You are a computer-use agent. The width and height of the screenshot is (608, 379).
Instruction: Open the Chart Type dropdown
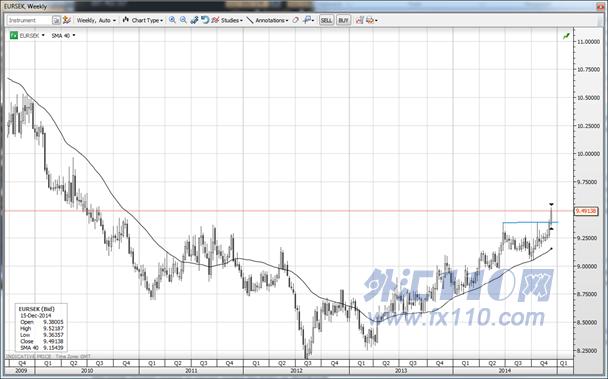click(x=143, y=20)
